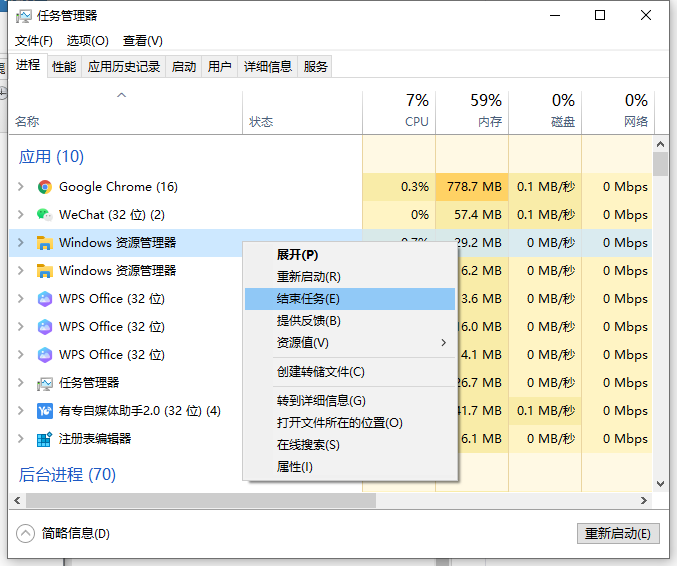
Task: Click the WeChat app icon
Action: [44, 215]
